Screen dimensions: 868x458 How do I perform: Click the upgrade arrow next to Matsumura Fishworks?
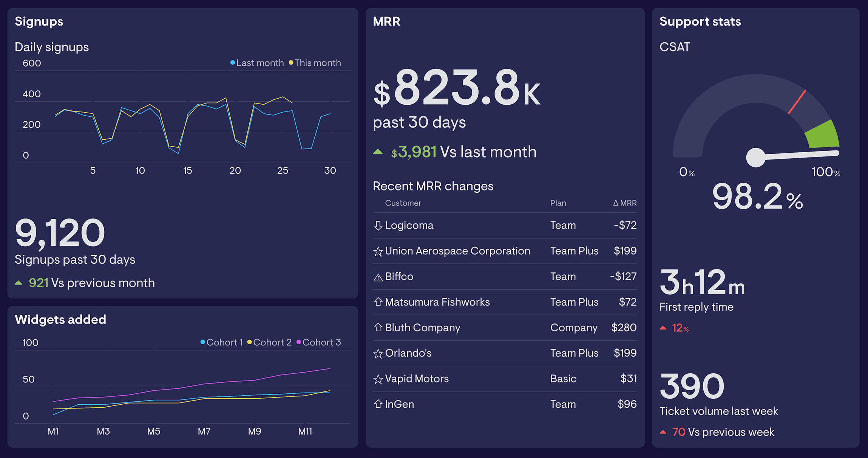[377, 302]
